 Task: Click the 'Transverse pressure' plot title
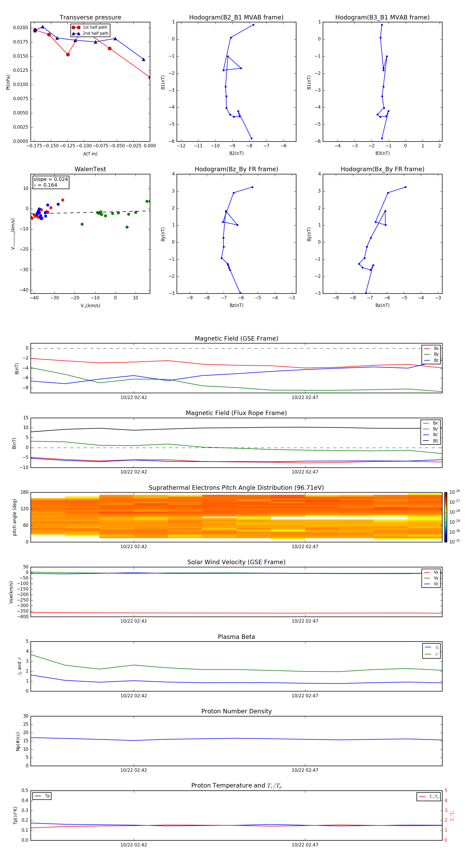click(x=90, y=17)
